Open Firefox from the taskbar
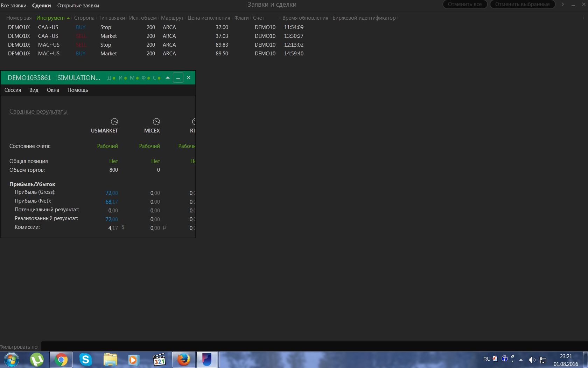Screen dimensions: 588x368 coord(183,360)
